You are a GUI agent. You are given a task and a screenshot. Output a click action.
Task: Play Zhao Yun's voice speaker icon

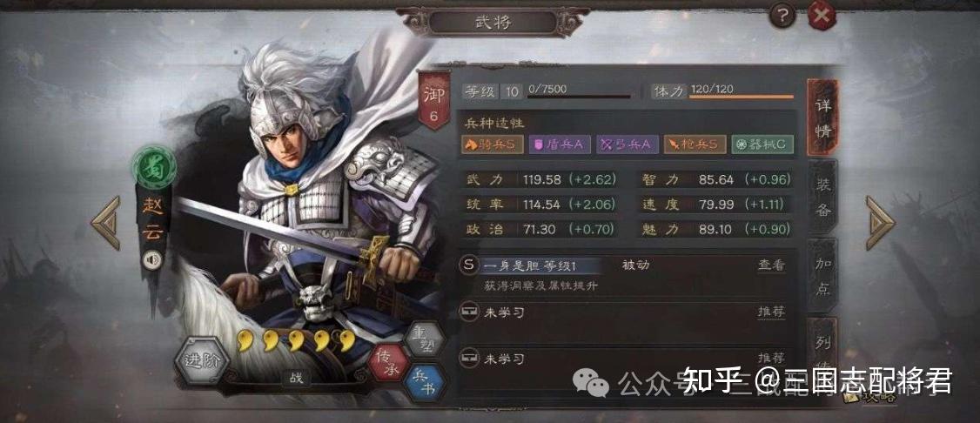pyautogui.click(x=152, y=259)
